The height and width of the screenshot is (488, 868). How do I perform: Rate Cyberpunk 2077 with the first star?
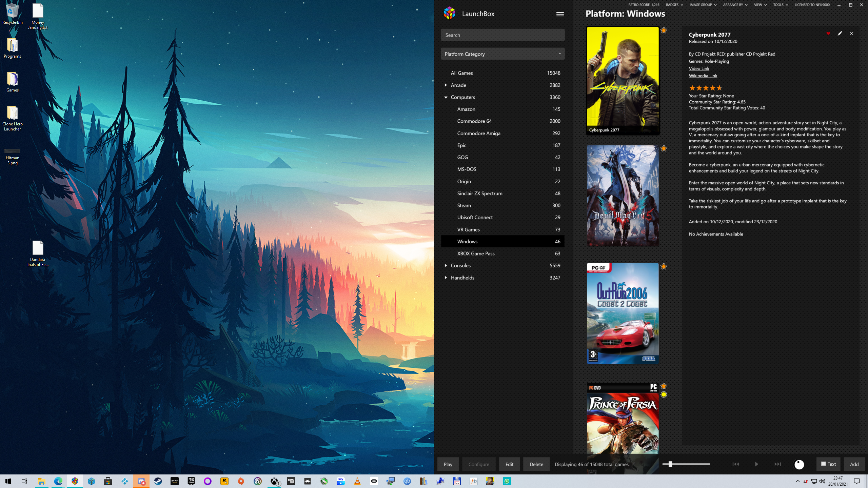[692, 88]
